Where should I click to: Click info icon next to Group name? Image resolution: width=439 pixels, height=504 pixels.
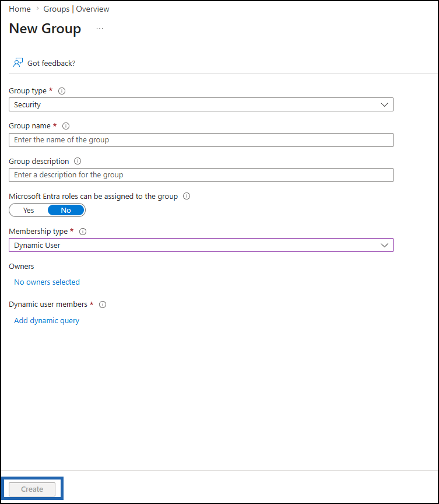66,126
